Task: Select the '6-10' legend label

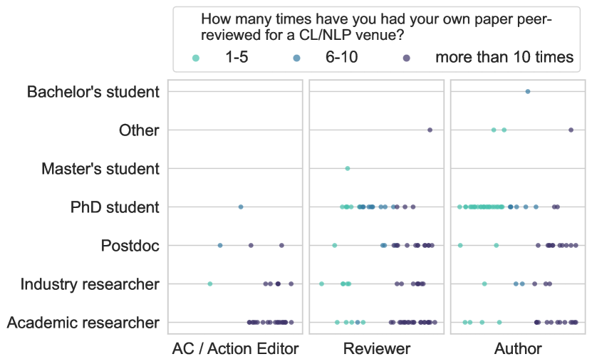Action: (341, 58)
